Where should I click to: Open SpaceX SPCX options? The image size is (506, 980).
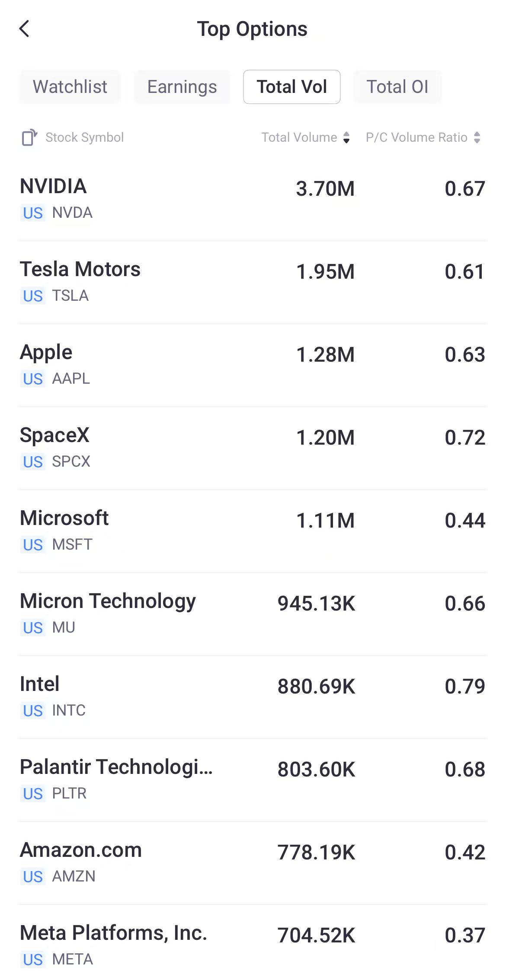[253, 449]
